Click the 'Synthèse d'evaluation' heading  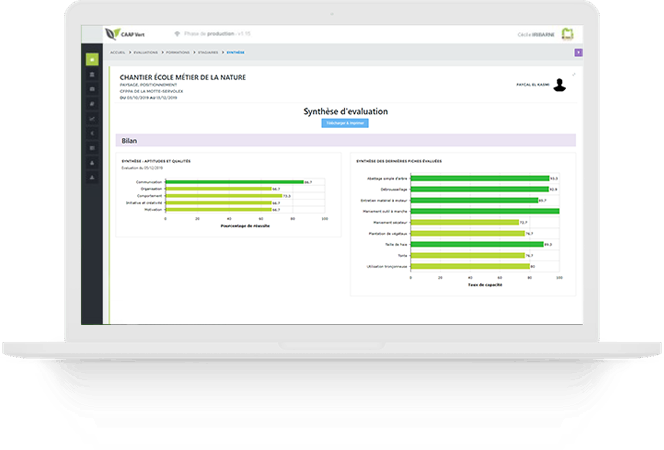346,111
